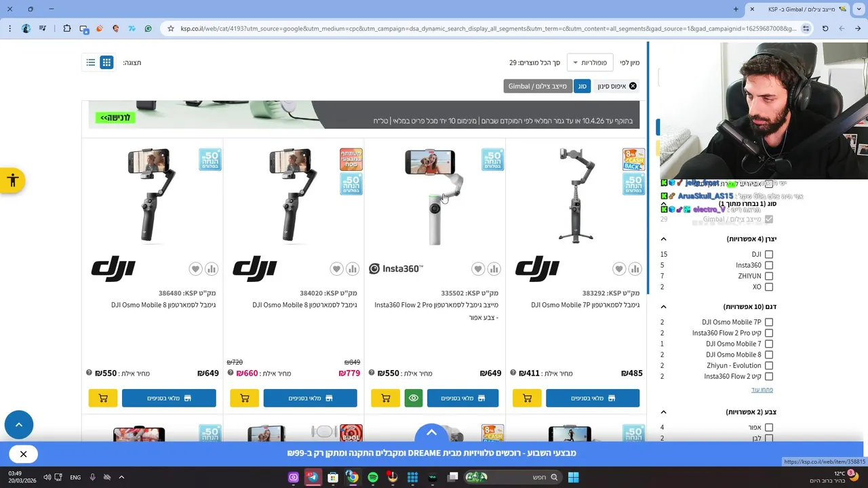Check branch stock for Insta360 Flow 2 Pro
The height and width of the screenshot is (488, 868).
[x=462, y=398]
